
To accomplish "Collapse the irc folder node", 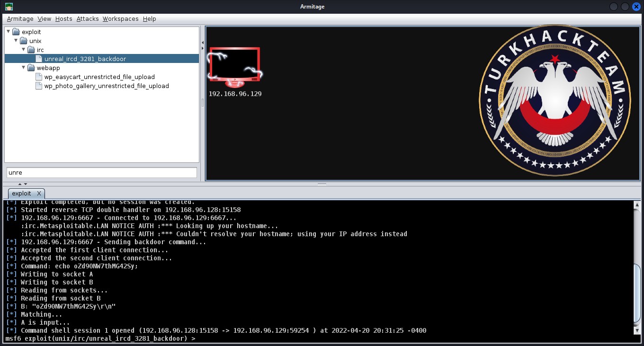I will coord(24,50).
